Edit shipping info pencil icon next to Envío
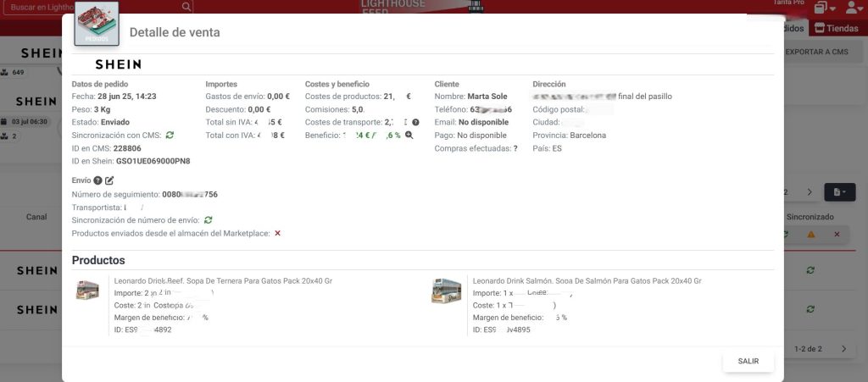 pos(109,180)
